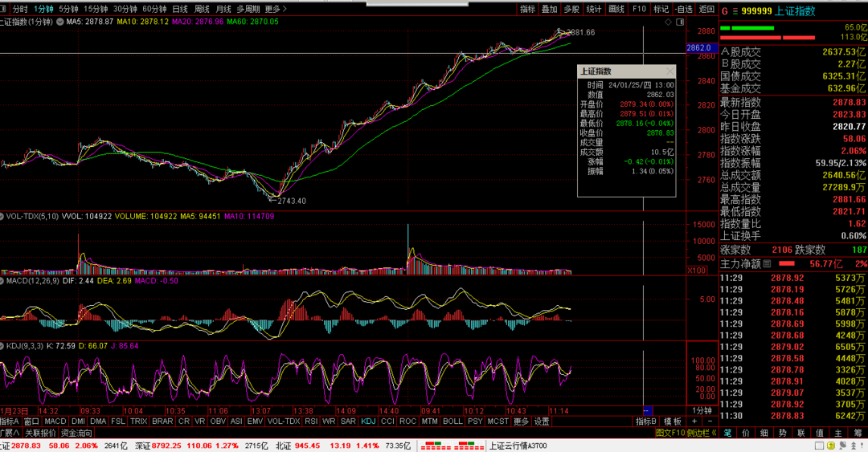Open 关联报价 tab

click(40, 434)
